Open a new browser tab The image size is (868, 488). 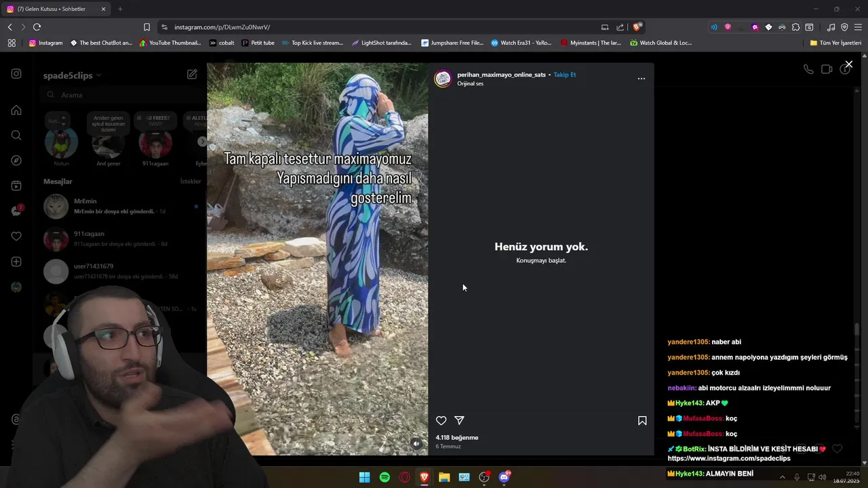pyautogui.click(x=120, y=9)
